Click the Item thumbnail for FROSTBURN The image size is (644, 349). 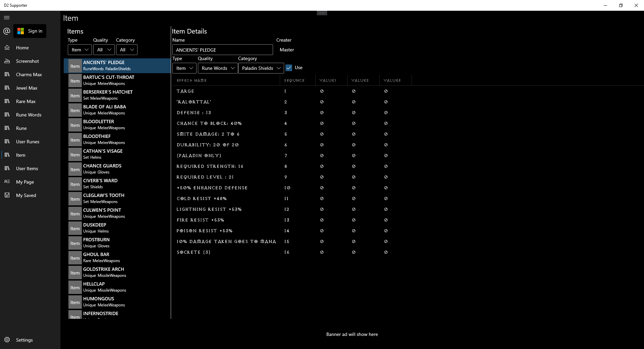(75, 243)
